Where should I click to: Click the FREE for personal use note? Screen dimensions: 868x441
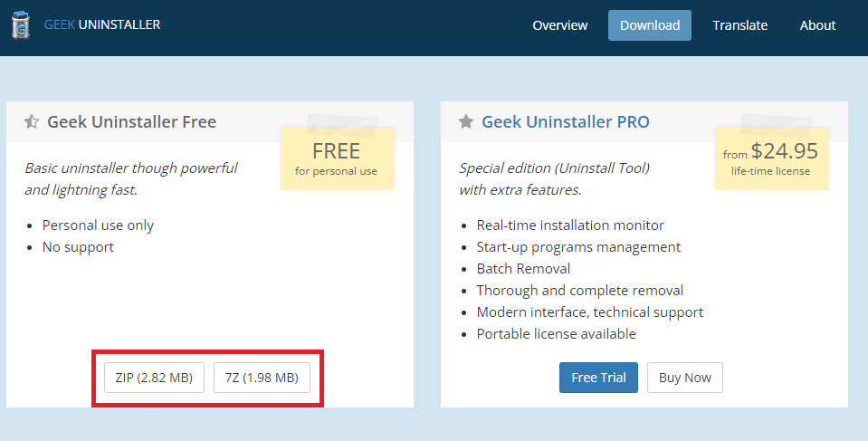(337, 158)
